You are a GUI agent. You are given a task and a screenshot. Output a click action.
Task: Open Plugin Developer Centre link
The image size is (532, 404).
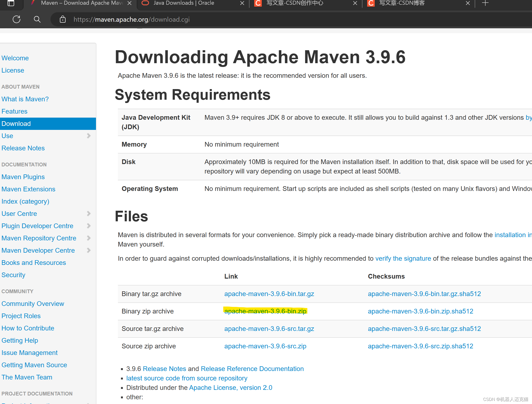click(37, 226)
